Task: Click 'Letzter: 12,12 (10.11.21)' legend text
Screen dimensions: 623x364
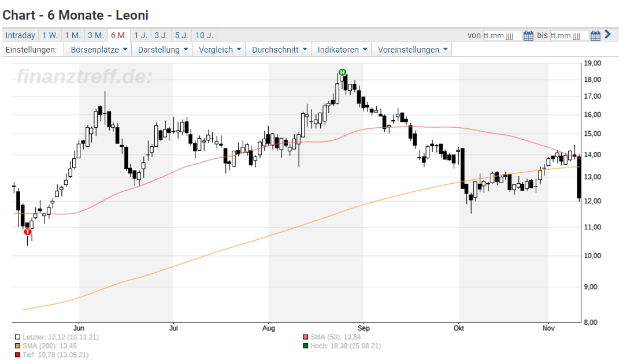Action: pos(60,337)
